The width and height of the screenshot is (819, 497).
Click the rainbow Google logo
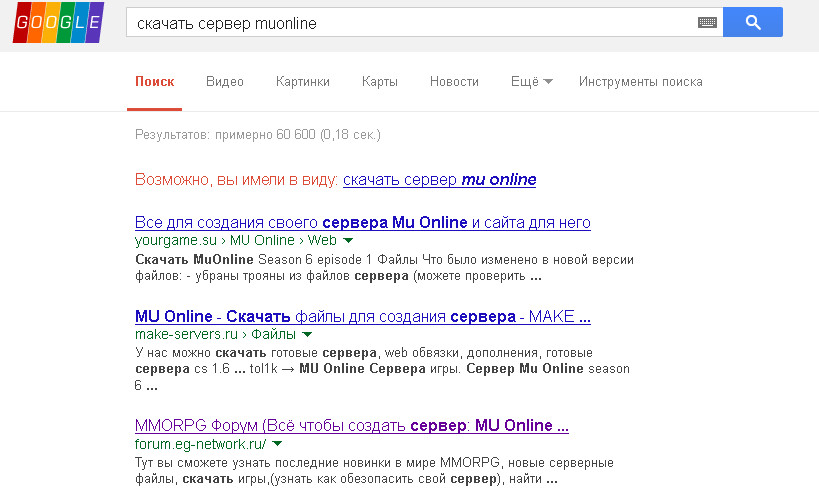pyautogui.click(x=58, y=22)
